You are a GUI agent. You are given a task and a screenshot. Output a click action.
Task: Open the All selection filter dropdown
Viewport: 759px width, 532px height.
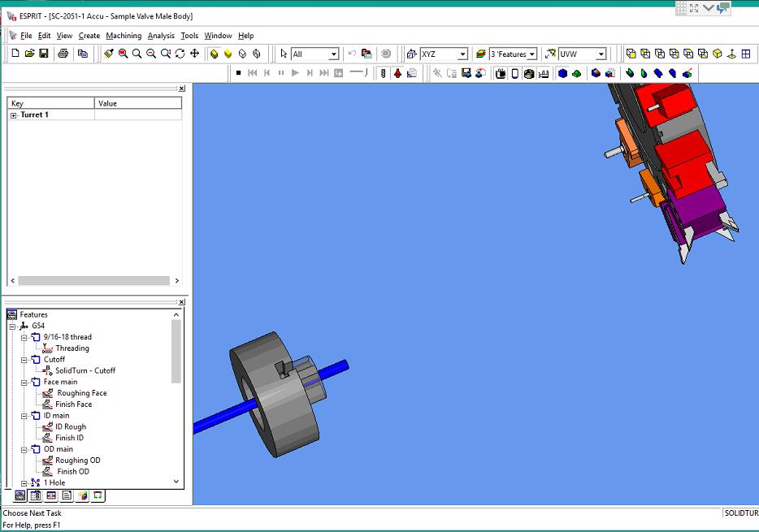[333, 54]
